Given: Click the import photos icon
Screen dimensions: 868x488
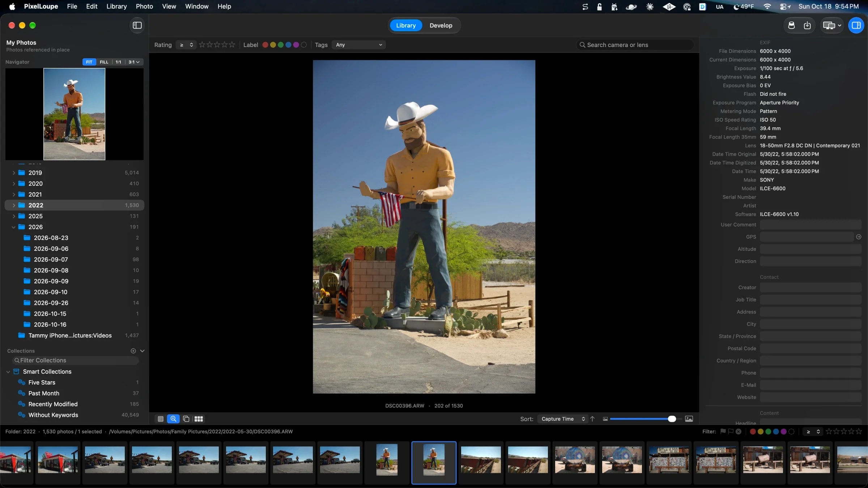Looking at the screenshot, I should (807, 25).
